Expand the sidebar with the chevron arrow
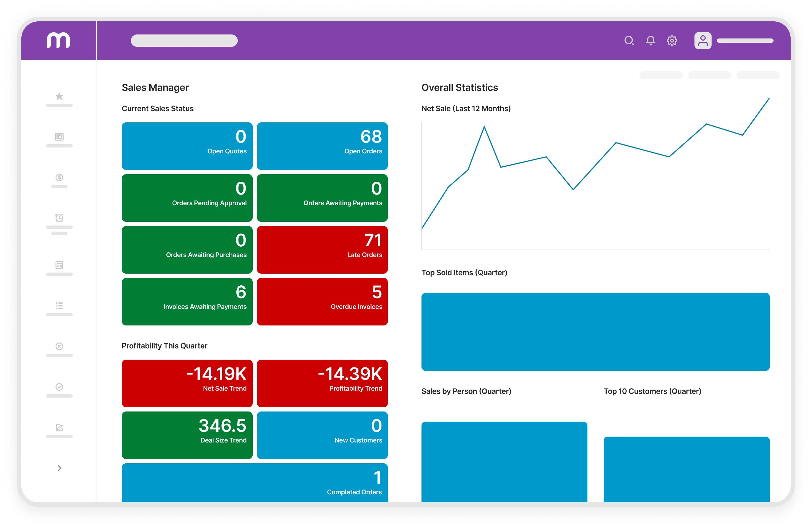Image resolution: width=812 pixels, height=528 pixels. (59, 468)
